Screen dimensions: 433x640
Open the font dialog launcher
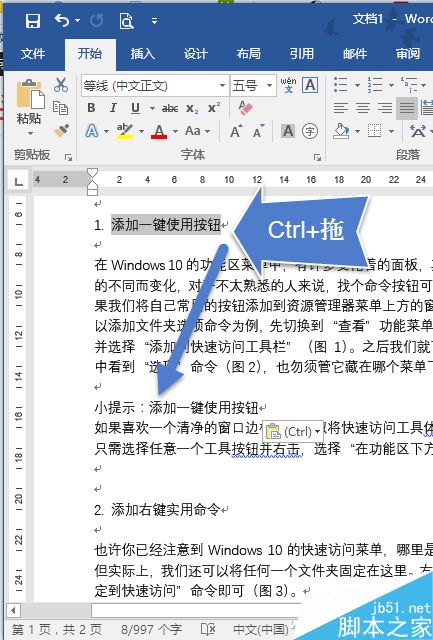pos(317,158)
